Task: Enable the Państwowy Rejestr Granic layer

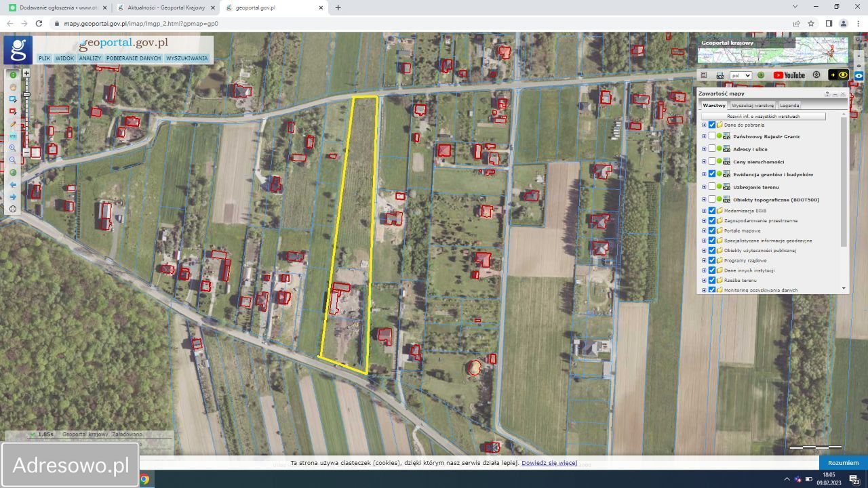Action: (712, 136)
